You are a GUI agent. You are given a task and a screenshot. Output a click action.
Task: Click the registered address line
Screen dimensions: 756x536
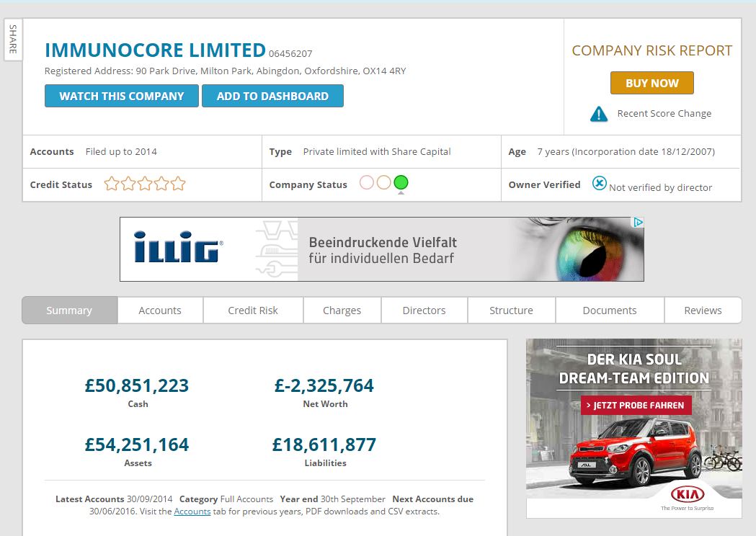coord(225,71)
